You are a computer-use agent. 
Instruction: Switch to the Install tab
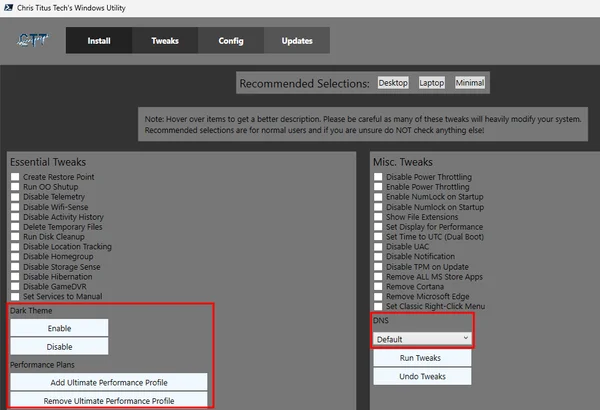[99, 41]
